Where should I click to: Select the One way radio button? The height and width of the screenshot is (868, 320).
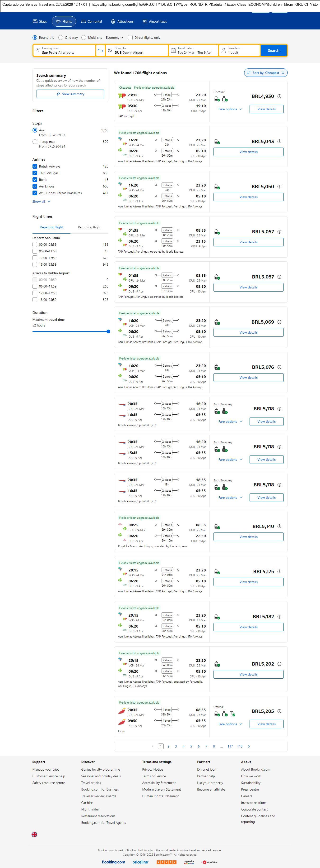point(61,38)
